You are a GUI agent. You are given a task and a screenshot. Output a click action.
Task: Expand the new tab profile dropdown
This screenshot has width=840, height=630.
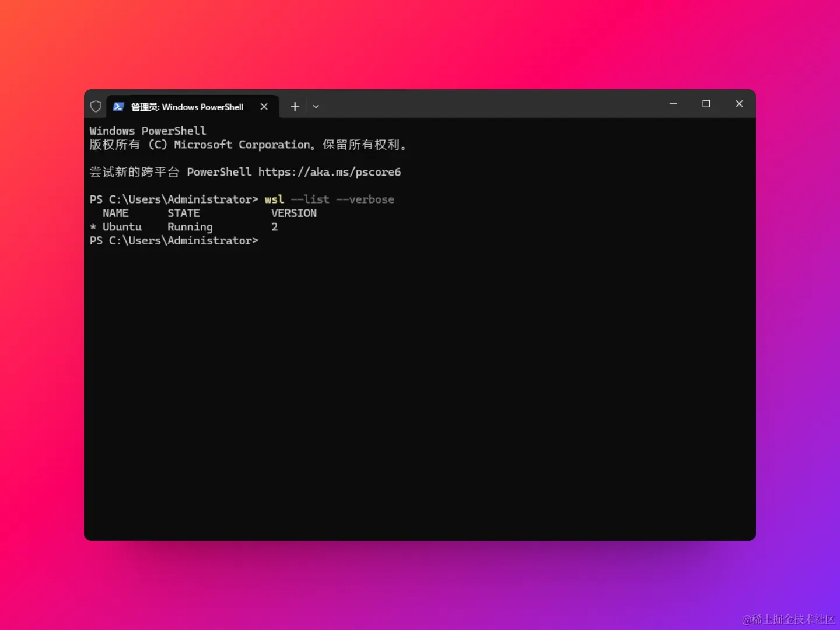pos(316,107)
